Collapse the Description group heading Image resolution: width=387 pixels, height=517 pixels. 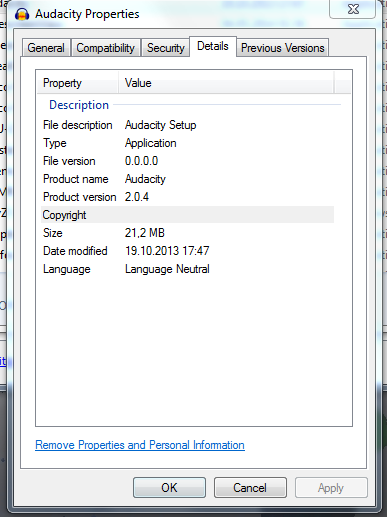[79, 105]
